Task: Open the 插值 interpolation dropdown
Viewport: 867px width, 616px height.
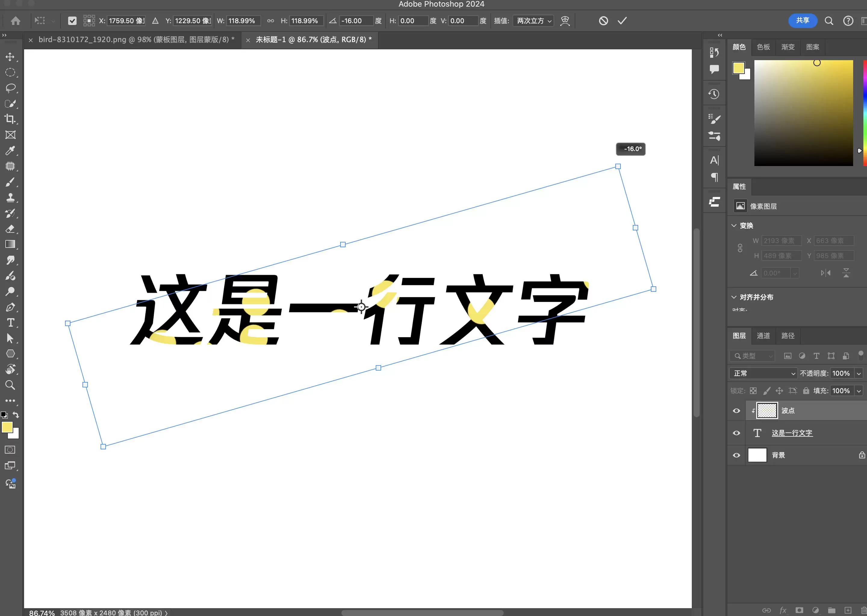Action: [533, 21]
